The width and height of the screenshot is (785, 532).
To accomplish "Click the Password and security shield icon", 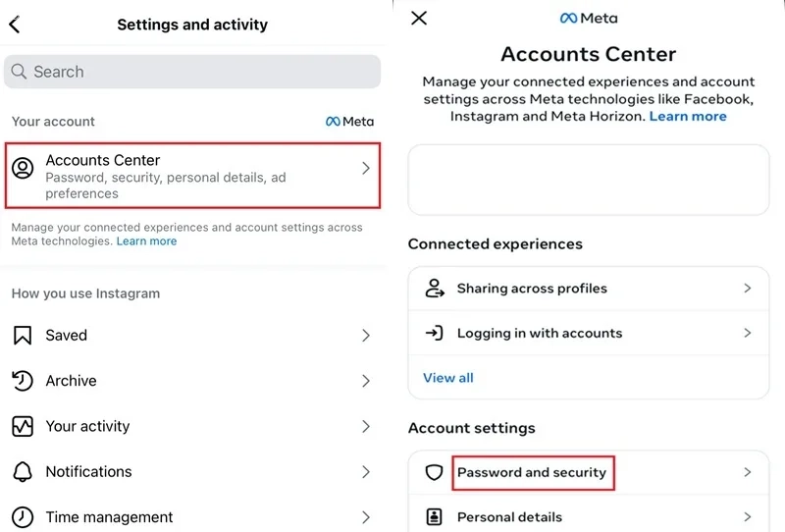I will click(434, 472).
